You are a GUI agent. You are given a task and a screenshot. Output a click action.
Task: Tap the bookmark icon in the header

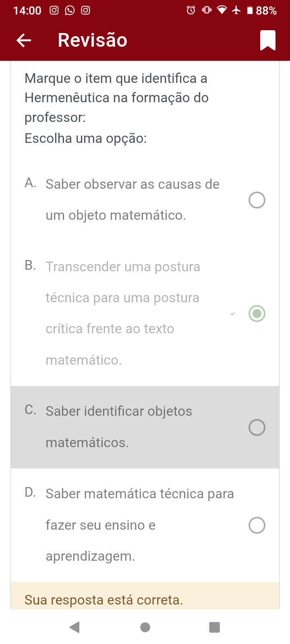coord(268,40)
